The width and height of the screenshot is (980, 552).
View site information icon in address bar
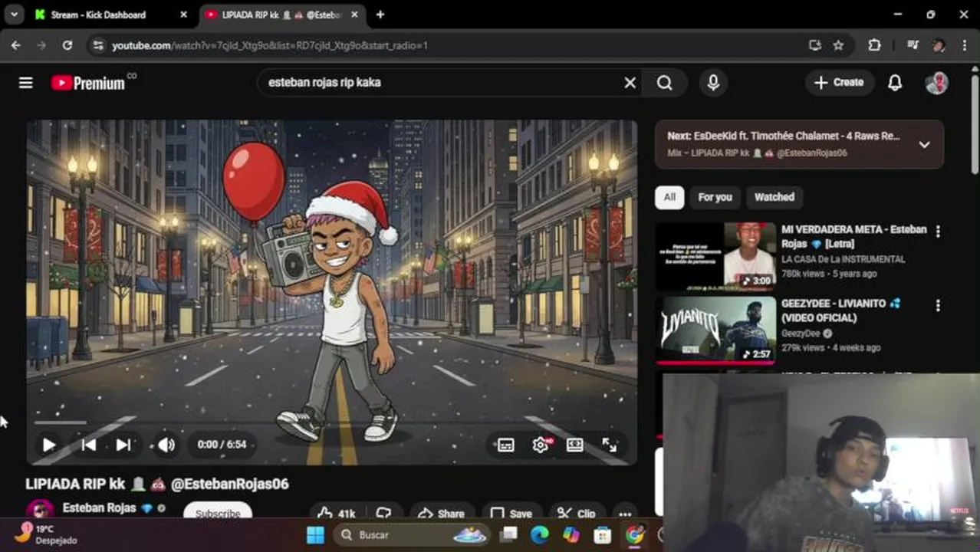pos(97,45)
